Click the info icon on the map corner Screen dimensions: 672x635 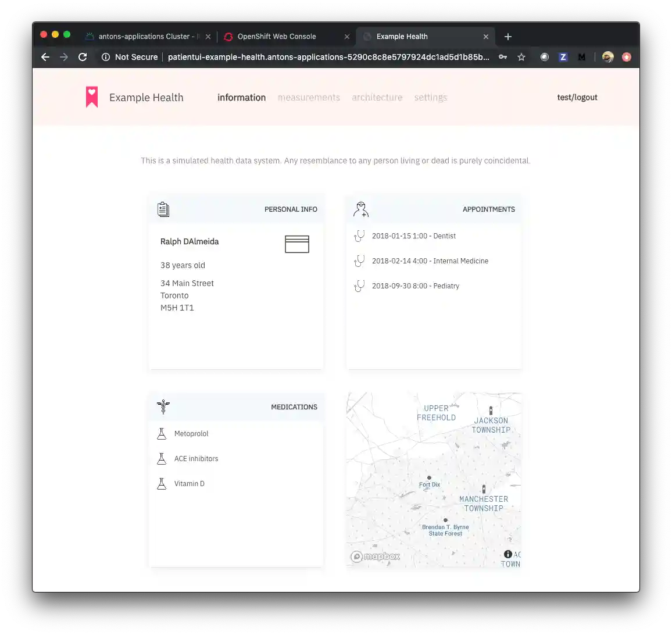coord(507,554)
